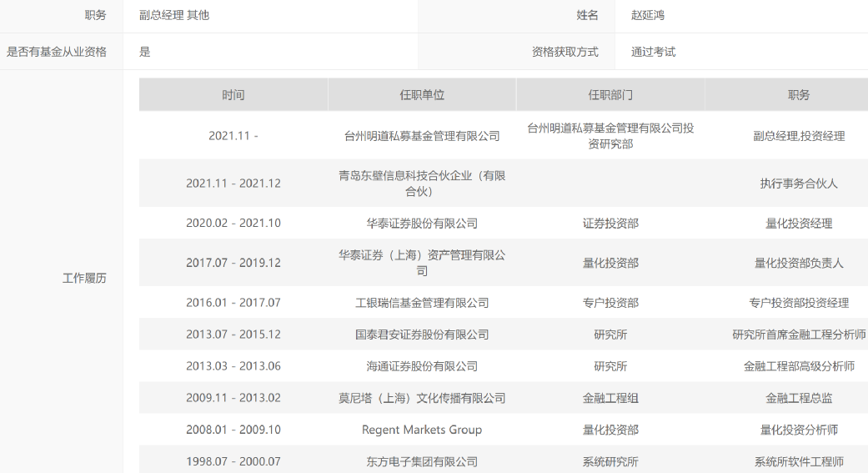
Task: Select the 专户投资部 department cell
Action: click(x=610, y=303)
